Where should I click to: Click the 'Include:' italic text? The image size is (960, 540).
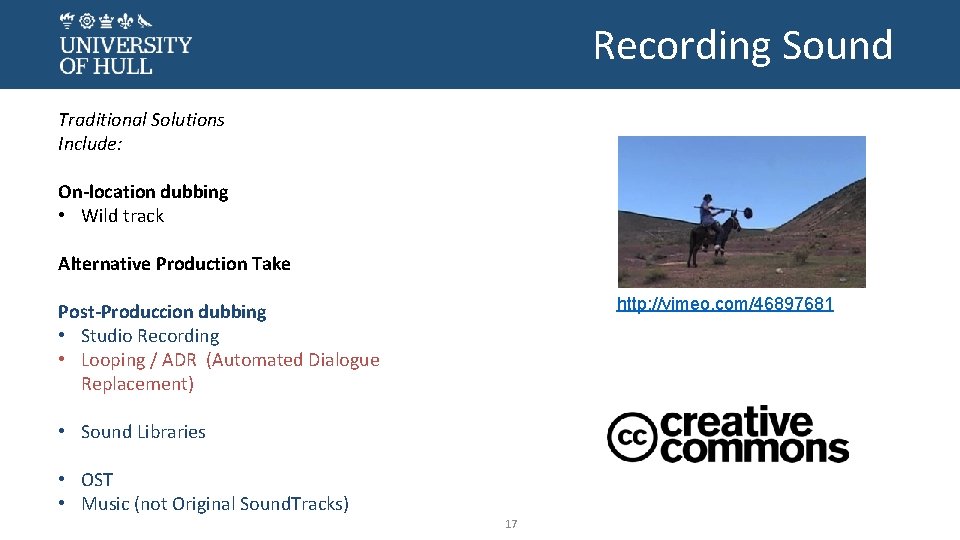(x=90, y=144)
